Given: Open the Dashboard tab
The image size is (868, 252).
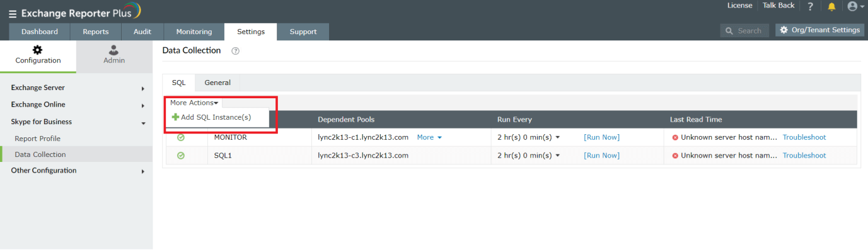Looking at the screenshot, I should [40, 31].
